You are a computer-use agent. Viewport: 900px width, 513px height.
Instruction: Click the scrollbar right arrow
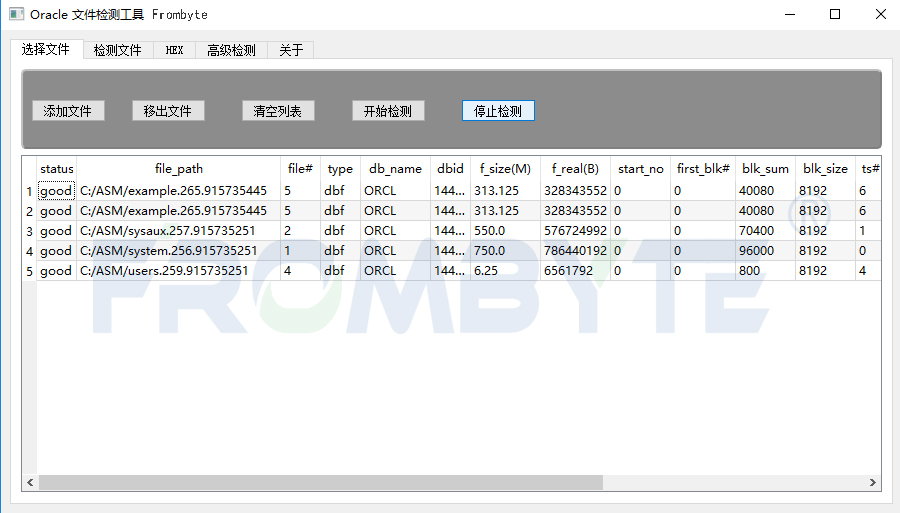872,483
